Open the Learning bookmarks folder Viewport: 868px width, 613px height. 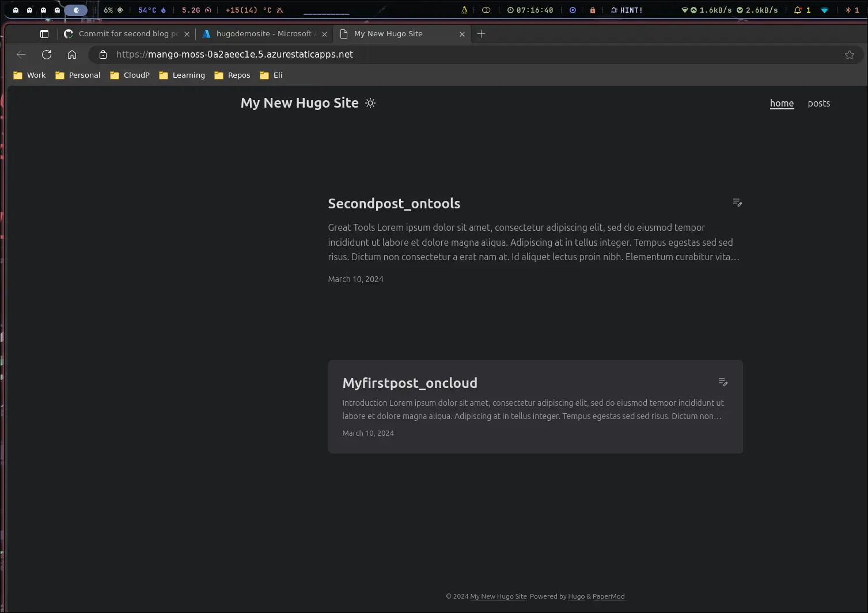[182, 75]
